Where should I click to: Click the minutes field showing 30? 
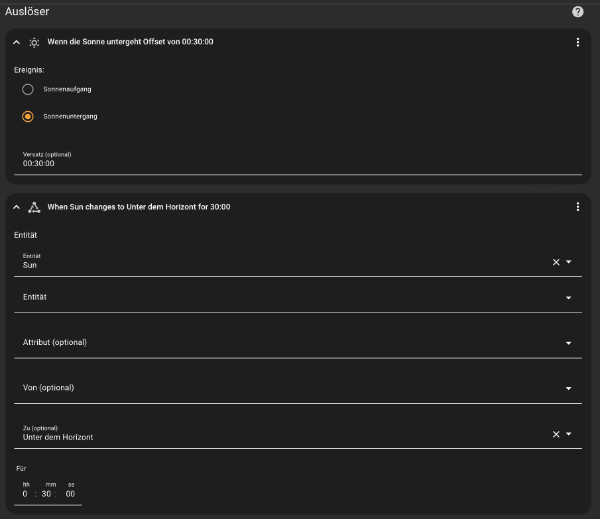click(49, 493)
